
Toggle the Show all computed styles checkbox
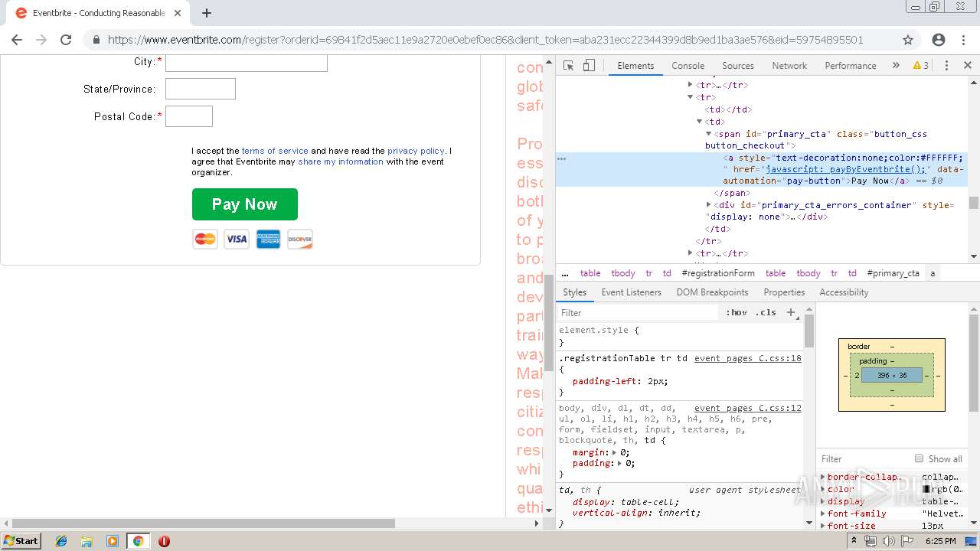pyautogui.click(x=919, y=458)
